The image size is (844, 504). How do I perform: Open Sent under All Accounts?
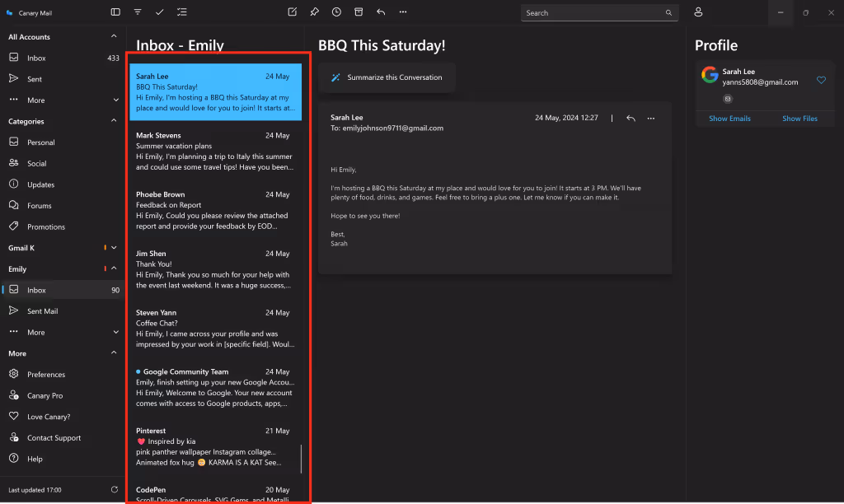62,78
